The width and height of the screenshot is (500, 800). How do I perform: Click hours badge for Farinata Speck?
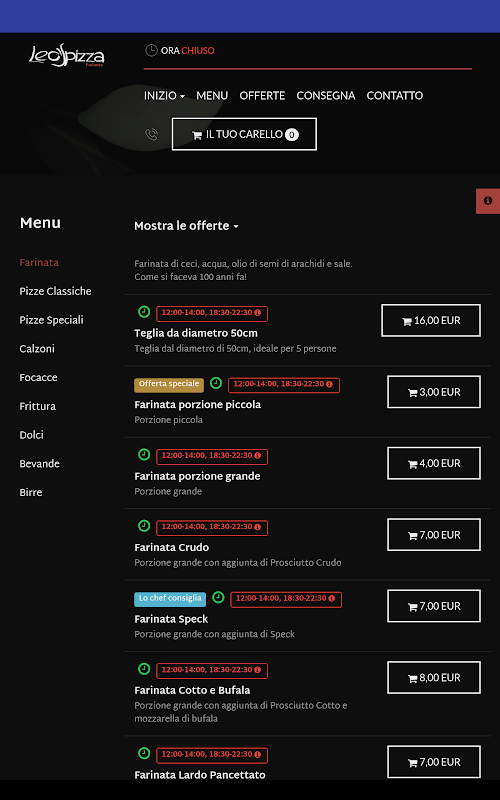pos(286,599)
